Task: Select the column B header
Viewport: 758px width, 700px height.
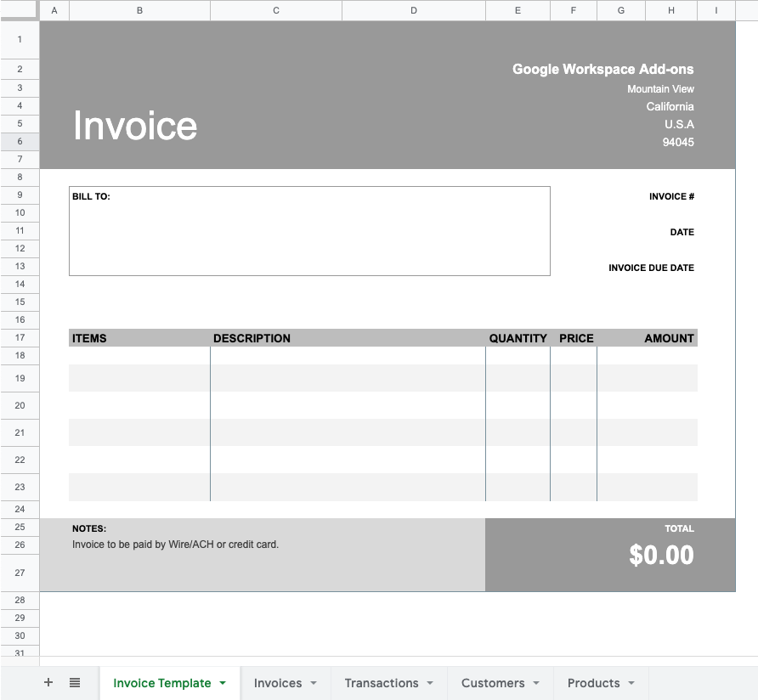Action: coord(139,10)
